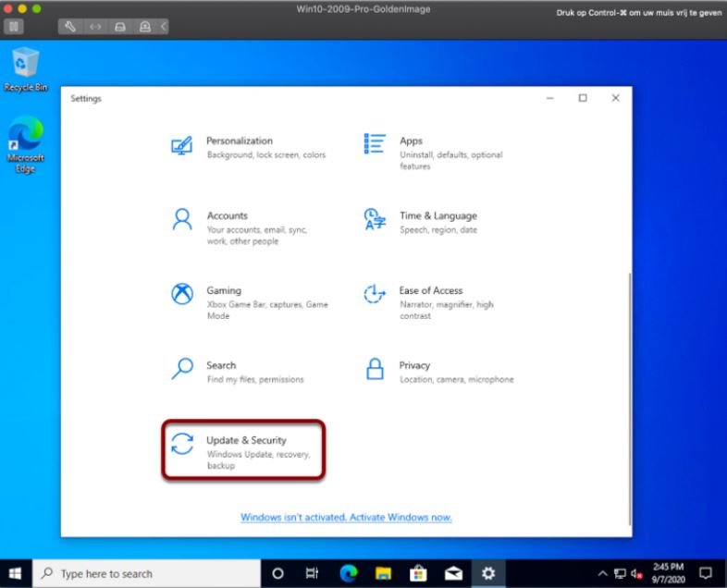Click the Update & Security arrows icon
Screen dimensions: 727x588
(x=182, y=444)
